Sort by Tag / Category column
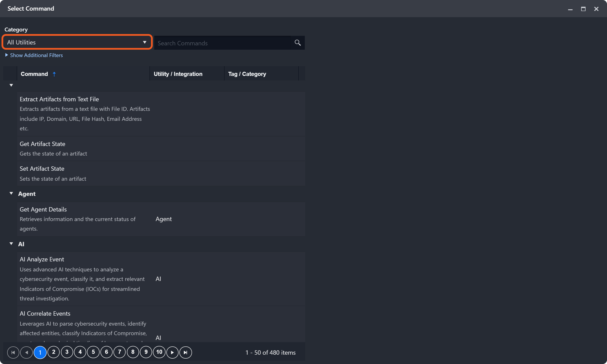The image size is (607, 364). [247, 74]
